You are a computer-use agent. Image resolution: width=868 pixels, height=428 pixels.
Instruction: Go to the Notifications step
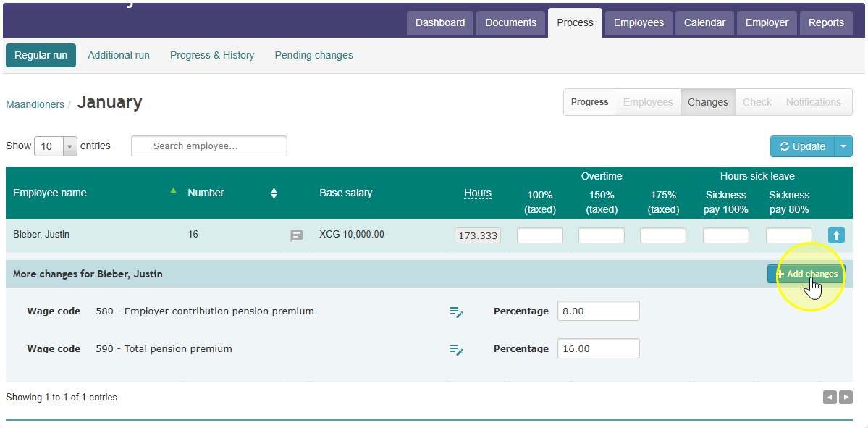[813, 102]
